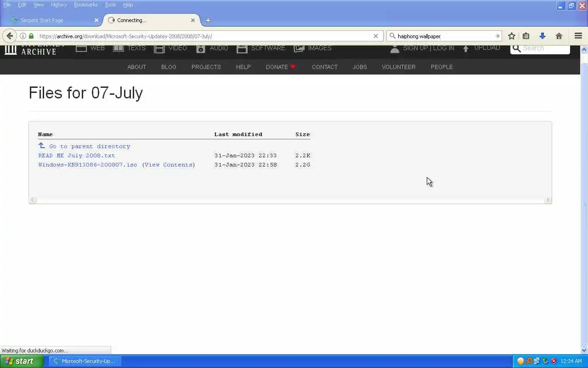Stop loading with the address bar X
Image resolution: width=588 pixels, height=368 pixels.
point(375,36)
